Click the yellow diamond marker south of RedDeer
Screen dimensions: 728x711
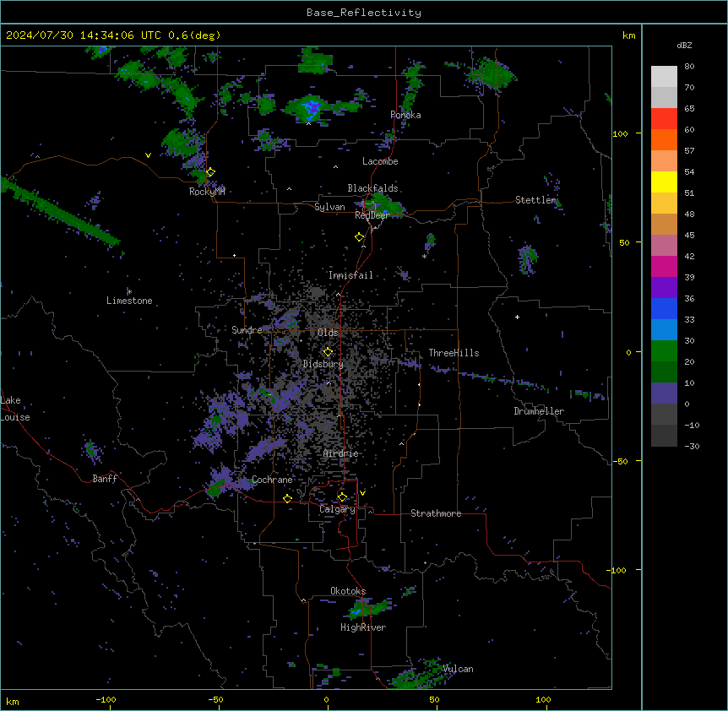[x=360, y=237]
